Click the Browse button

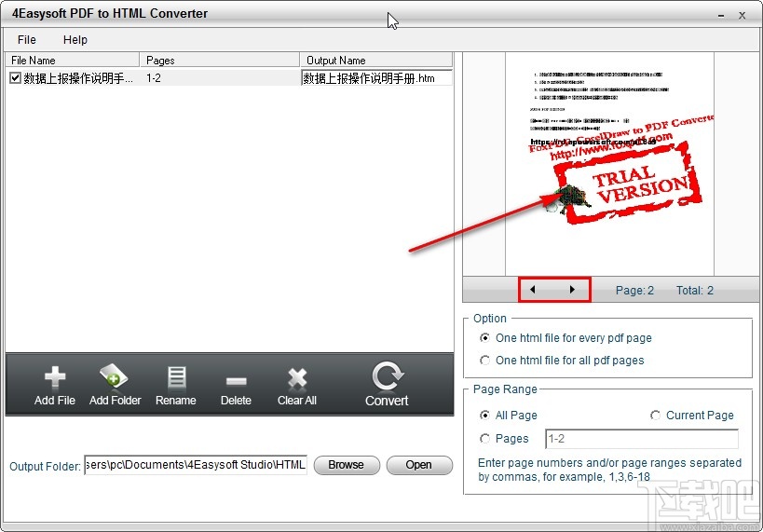347,465
